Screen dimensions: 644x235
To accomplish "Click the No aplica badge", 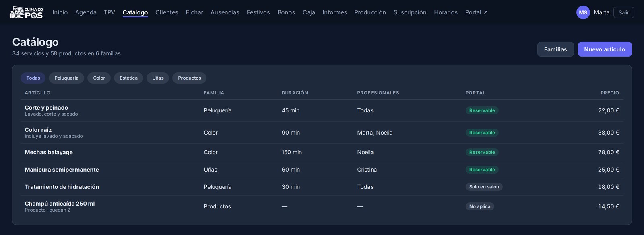I will click(480, 206).
